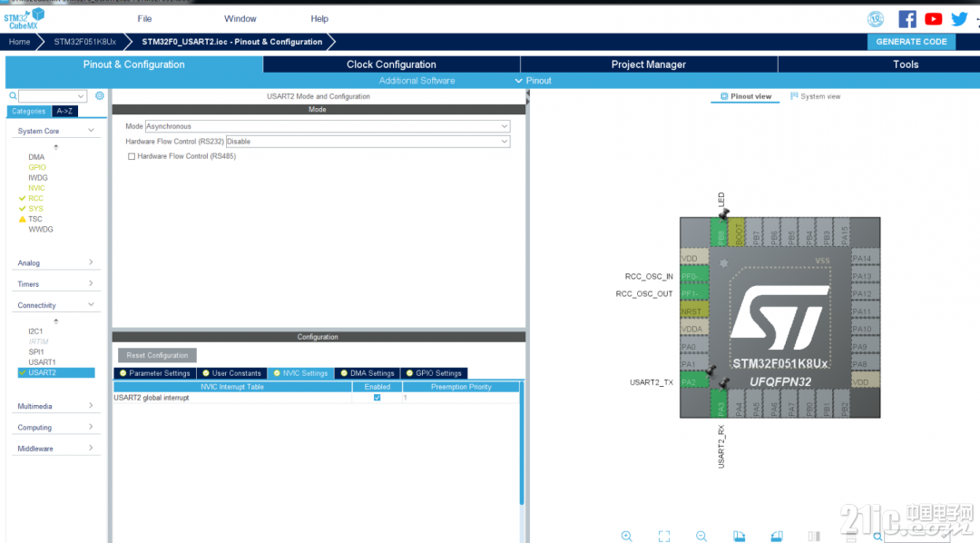This screenshot has width=980, height=543.
Task: Rotate the chip clockwise
Action: pos(739,536)
